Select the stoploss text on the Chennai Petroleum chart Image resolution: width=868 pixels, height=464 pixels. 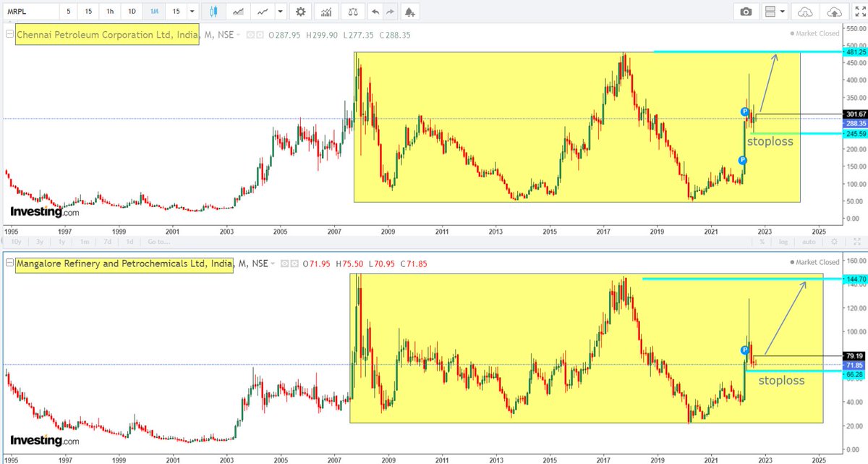tap(770, 142)
